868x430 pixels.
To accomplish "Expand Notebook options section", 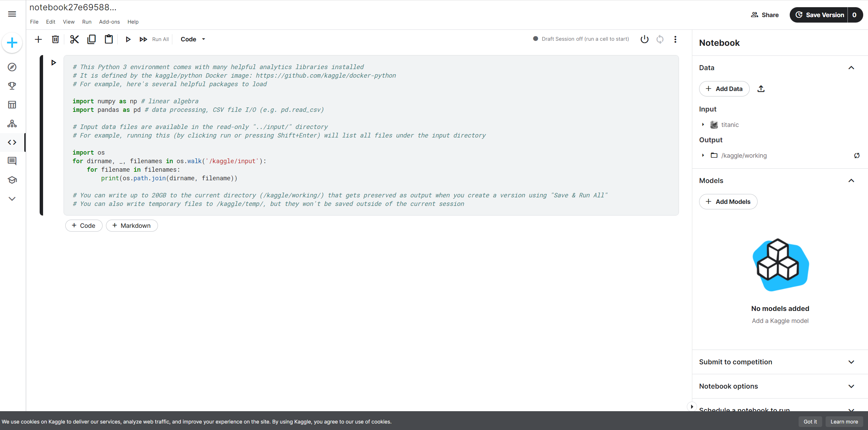I will point(851,386).
